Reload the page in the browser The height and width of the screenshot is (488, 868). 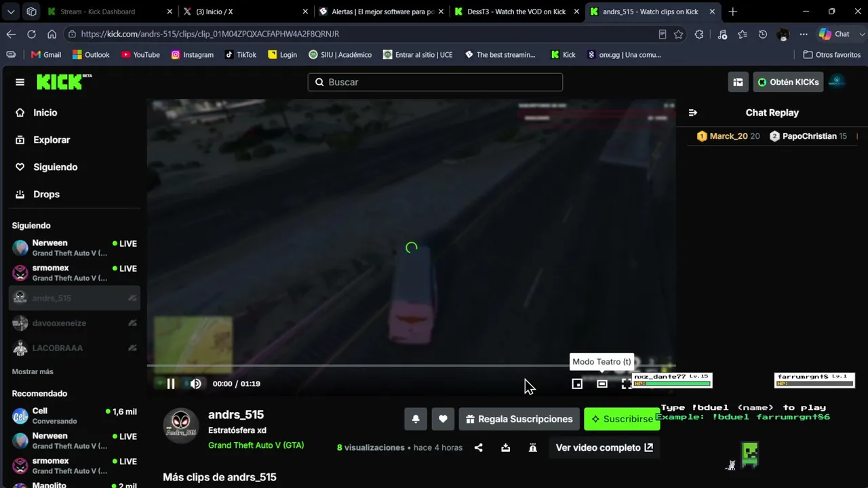pos(31,34)
